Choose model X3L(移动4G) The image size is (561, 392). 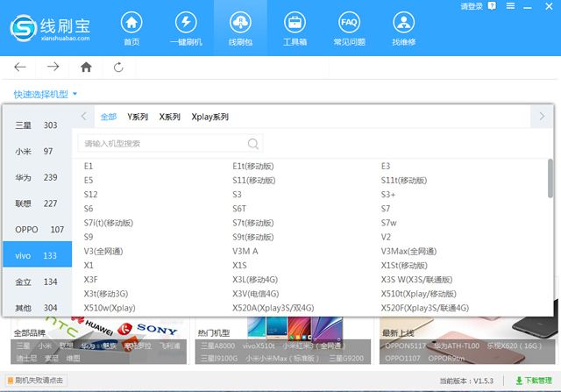point(255,280)
